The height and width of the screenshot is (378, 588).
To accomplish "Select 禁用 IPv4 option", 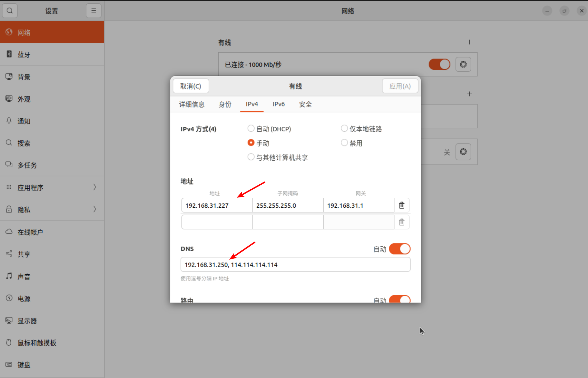I will tap(352, 143).
